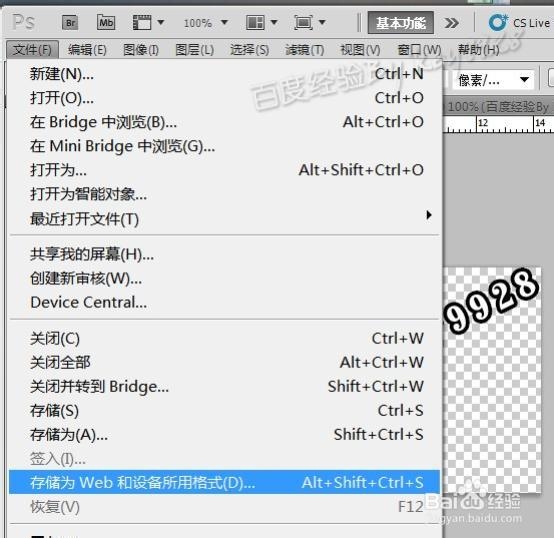This screenshot has width=554, height=538.
Task: Open the 视图(V) menu
Action: 360,49
